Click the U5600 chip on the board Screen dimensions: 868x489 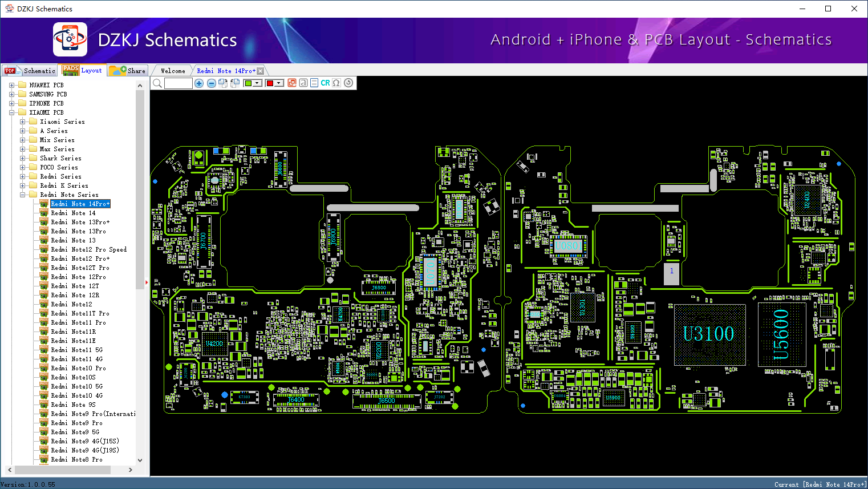click(x=781, y=334)
